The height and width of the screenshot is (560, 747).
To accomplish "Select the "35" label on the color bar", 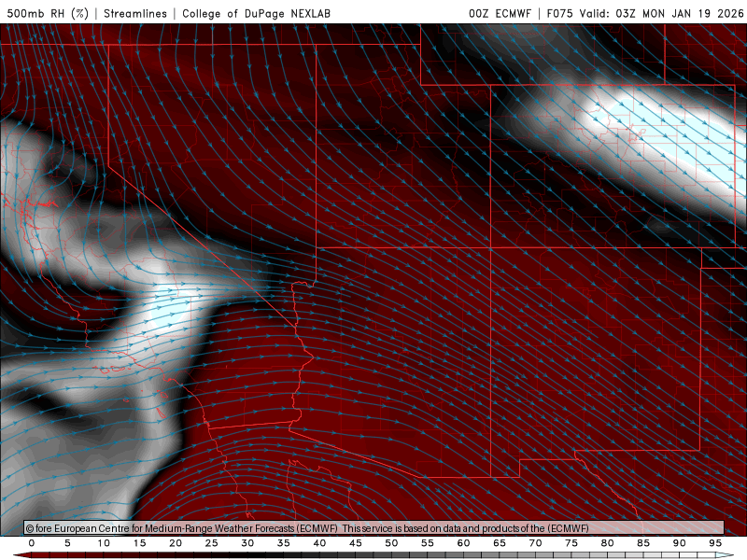I will (284, 543).
